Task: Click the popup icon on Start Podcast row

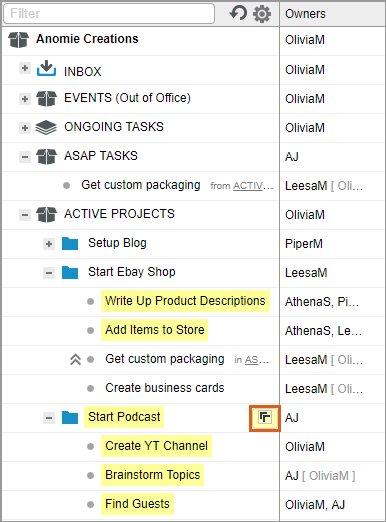Action: point(265,418)
